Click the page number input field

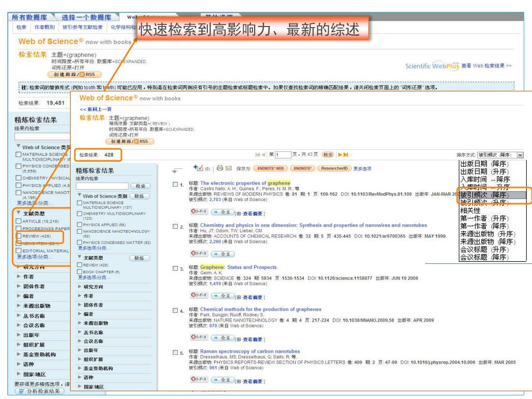[283, 155]
